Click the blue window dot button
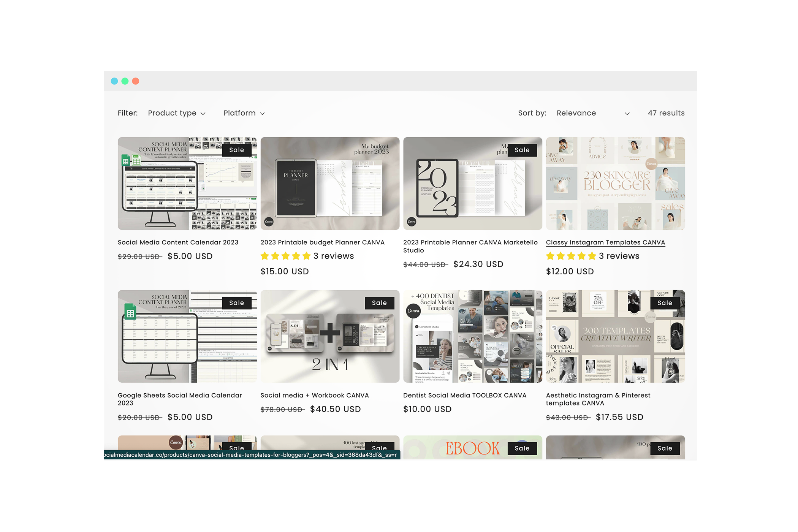Viewport: 798px width, 532px height. tap(114, 81)
